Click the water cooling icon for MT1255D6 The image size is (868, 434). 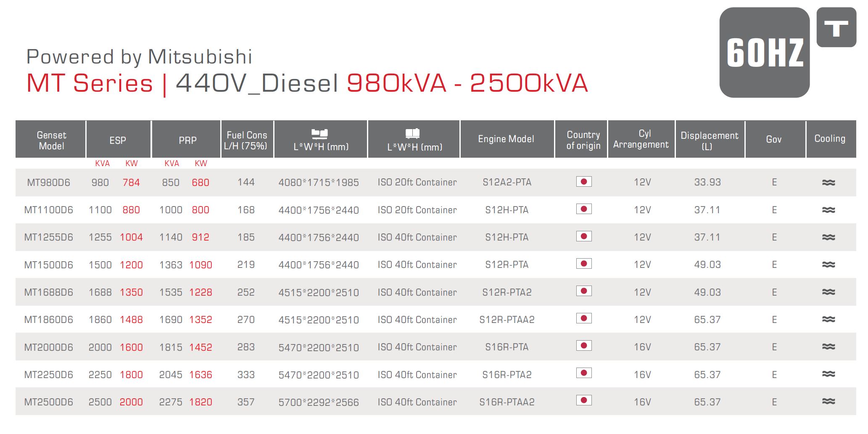click(828, 237)
